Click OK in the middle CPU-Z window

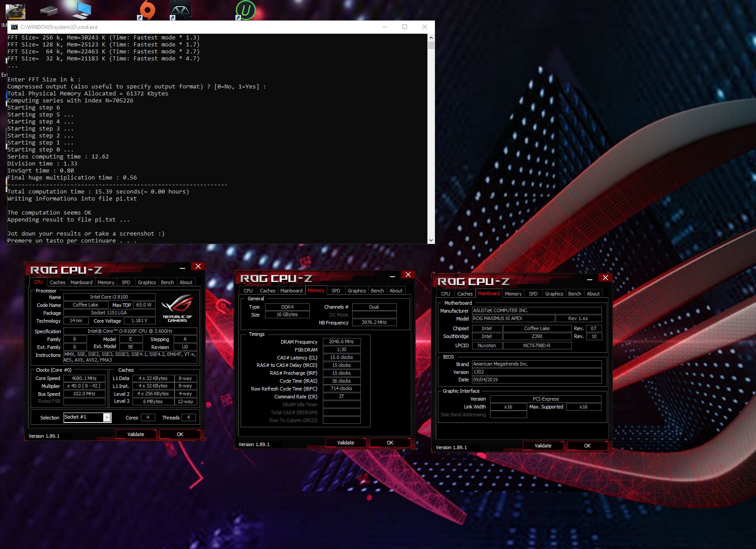(390, 443)
